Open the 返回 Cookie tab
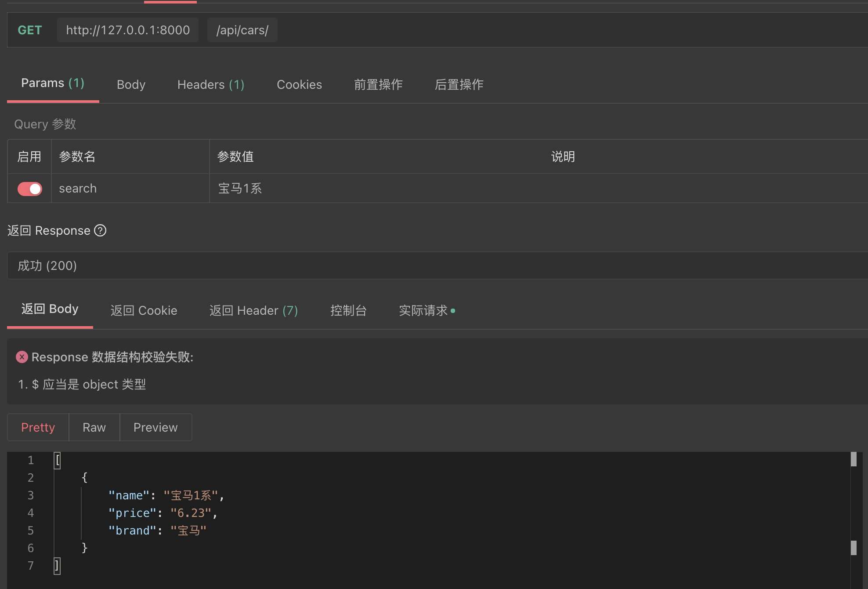Image resolution: width=868 pixels, height=589 pixels. 144,311
